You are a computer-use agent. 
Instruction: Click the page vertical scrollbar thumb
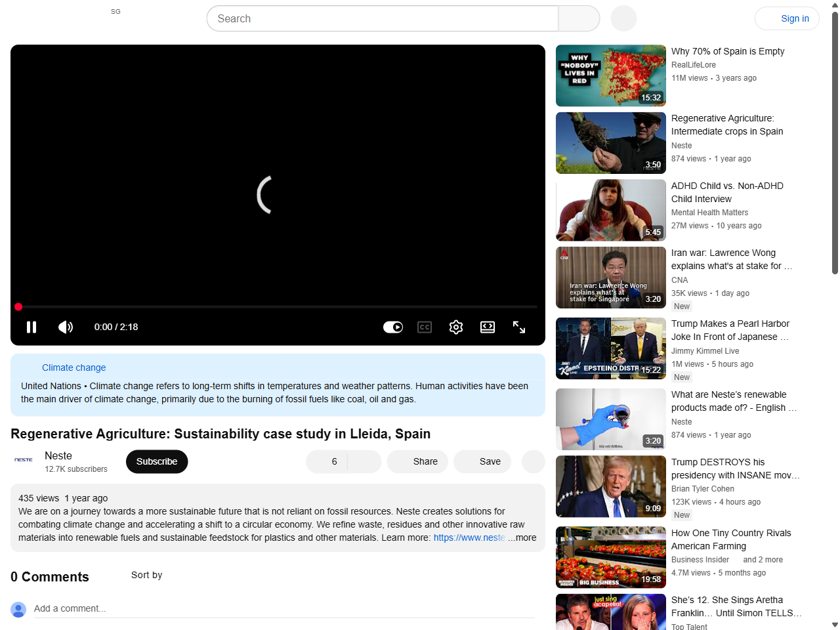[x=835, y=142]
